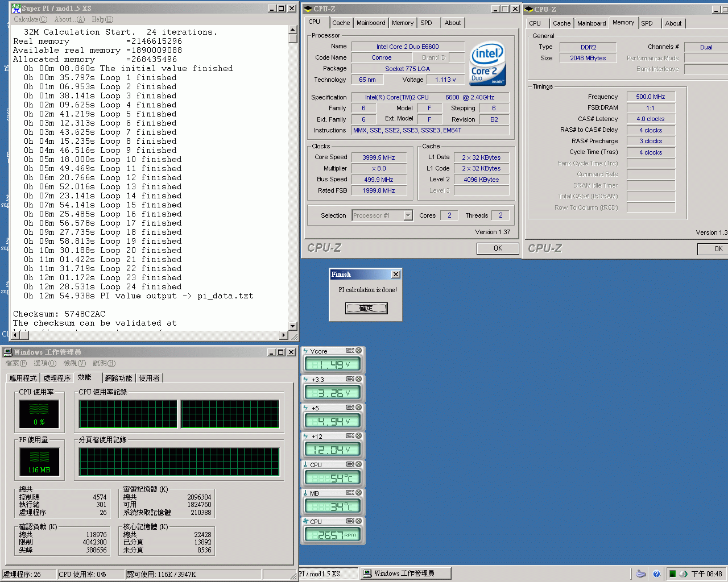Switch to About tab in right CPU-Z
This screenshot has height=582, width=728.
(673, 23)
